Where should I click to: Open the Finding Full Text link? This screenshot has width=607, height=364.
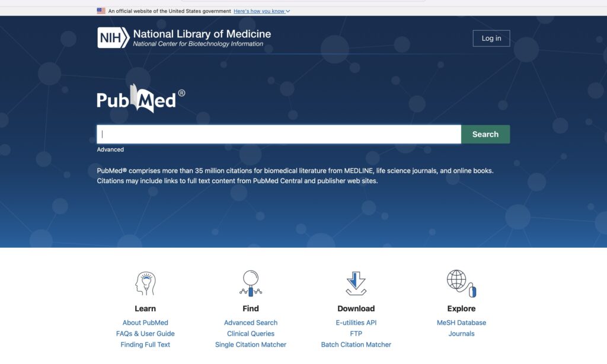coord(145,344)
